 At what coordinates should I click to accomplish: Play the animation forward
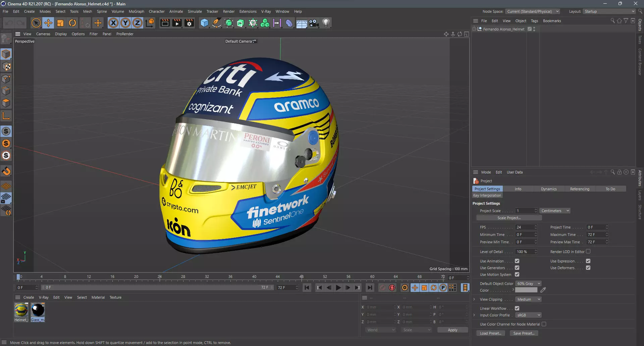point(338,288)
